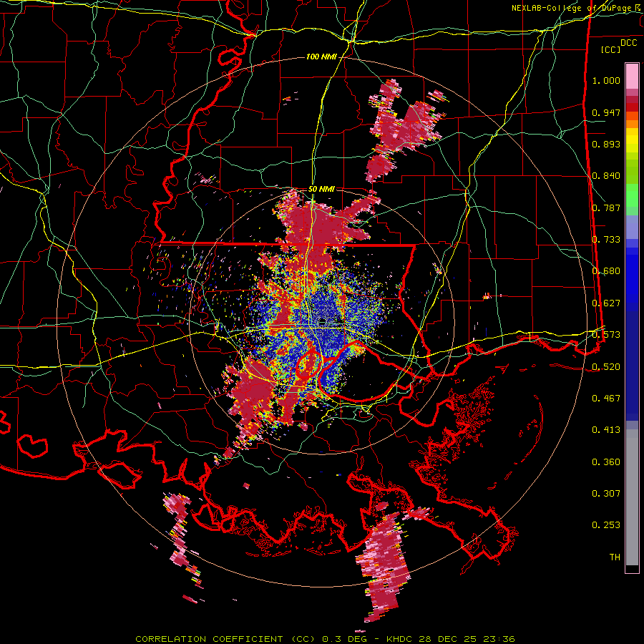This screenshot has width=644, height=644.
Task: Click the 0.733 legend value
Action: click(606, 240)
